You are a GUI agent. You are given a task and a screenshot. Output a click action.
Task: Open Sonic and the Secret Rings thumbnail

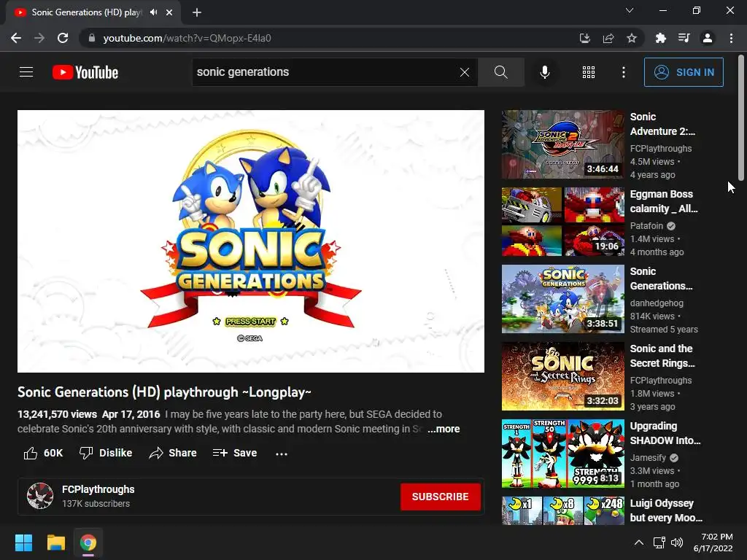pos(562,376)
